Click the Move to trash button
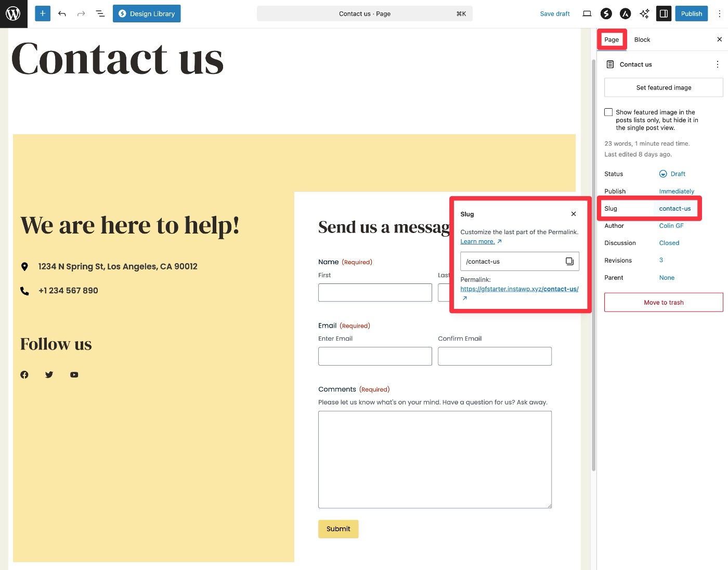 click(664, 302)
